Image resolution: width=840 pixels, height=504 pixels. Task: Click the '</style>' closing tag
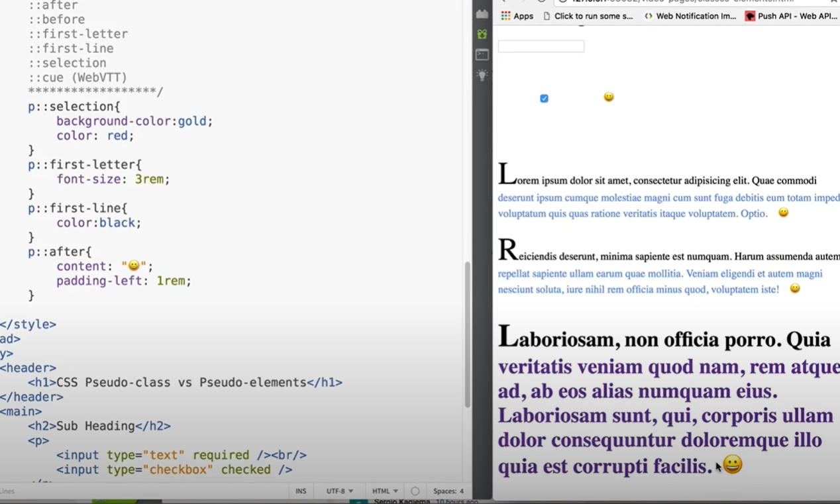[28, 325]
